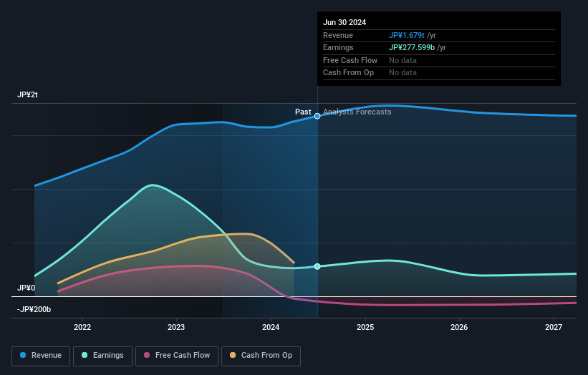Click the Earnings data point at Jun 2024
Screen dimensions: 588x375
[317, 266]
